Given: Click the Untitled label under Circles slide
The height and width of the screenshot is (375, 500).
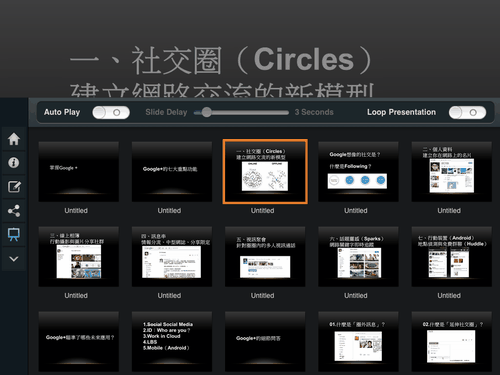Looking at the screenshot, I should [x=263, y=211].
